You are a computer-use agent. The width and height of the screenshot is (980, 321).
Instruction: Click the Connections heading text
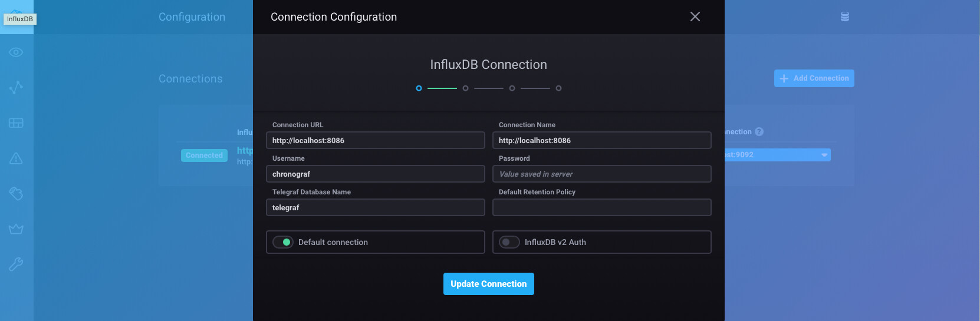tap(190, 79)
